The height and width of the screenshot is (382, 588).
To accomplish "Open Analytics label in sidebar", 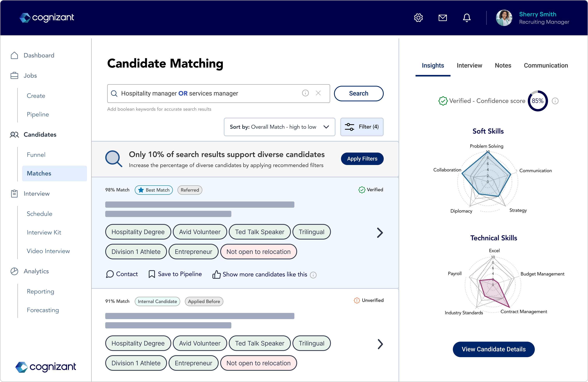I will tap(36, 271).
